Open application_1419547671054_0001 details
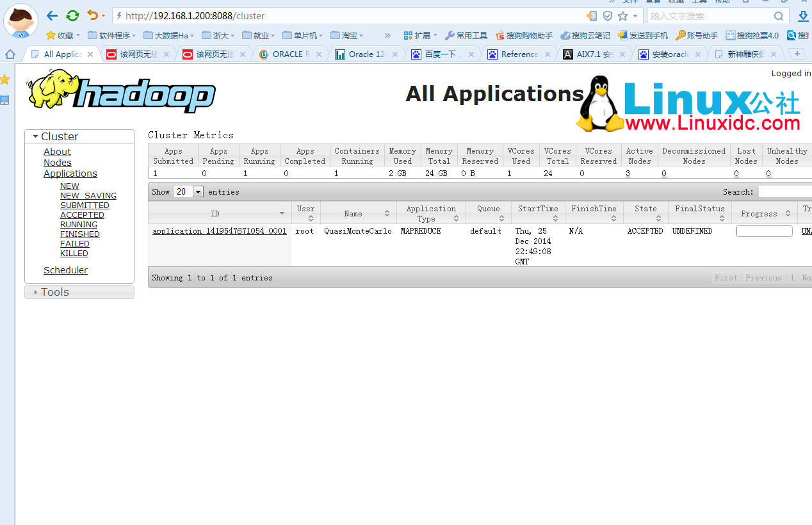This screenshot has height=525, width=812. (x=219, y=231)
